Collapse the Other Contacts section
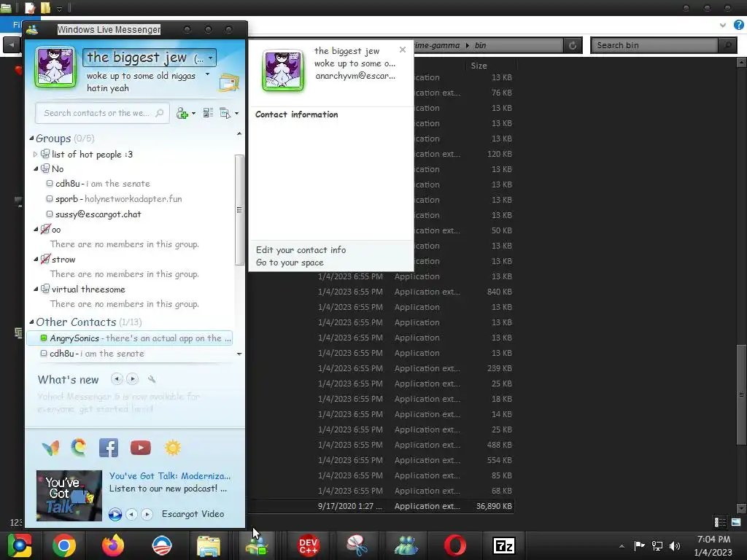Screen dimensions: 747x560 click(31, 322)
